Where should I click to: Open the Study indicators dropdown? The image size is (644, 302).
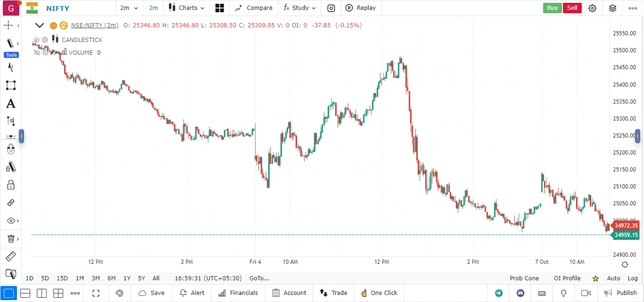click(299, 8)
